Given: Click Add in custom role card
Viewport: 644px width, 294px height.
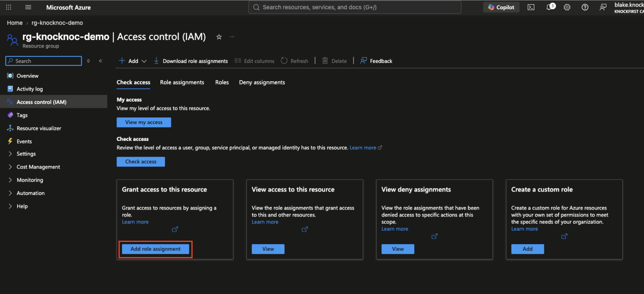Looking at the screenshot, I should coord(527,249).
